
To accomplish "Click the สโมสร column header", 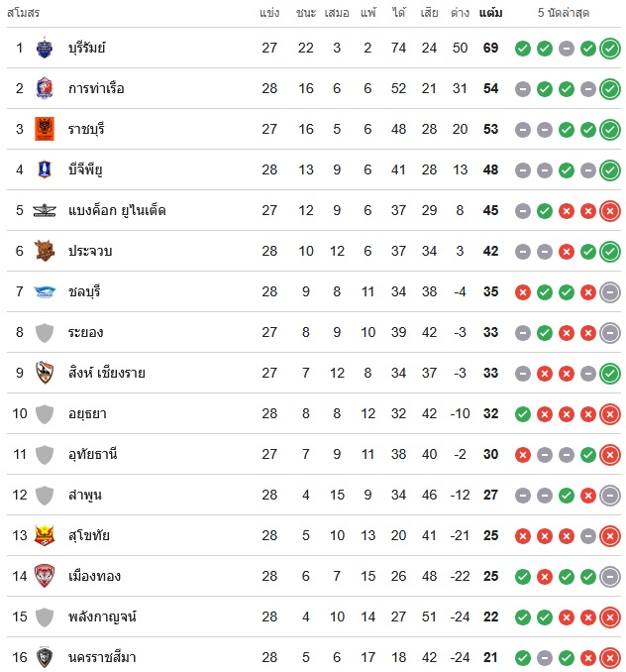I will tap(24, 13).
